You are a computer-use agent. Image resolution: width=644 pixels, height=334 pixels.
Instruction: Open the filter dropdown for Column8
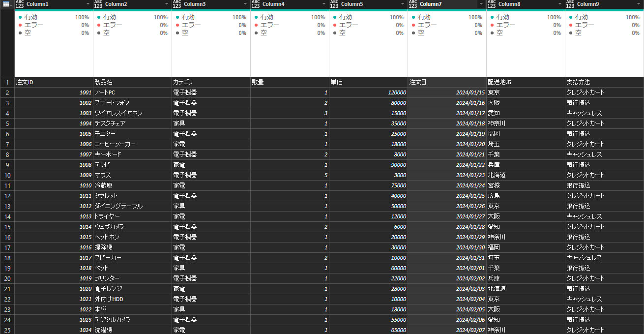[x=560, y=4]
